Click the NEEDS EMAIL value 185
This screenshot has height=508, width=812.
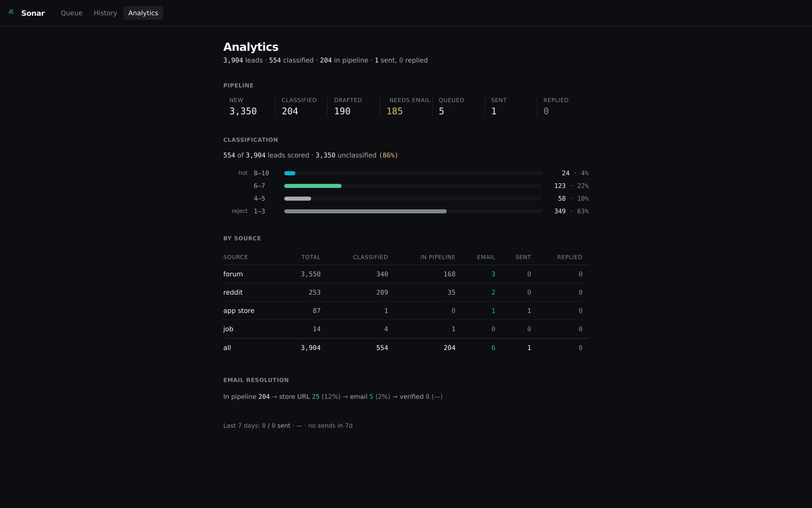click(x=395, y=111)
